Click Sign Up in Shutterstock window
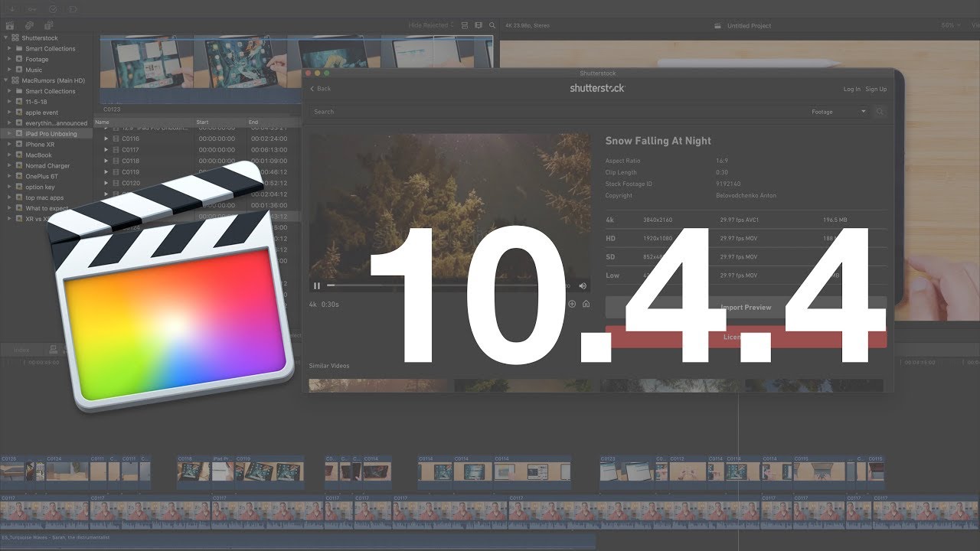This screenshot has height=551, width=980. click(876, 89)
